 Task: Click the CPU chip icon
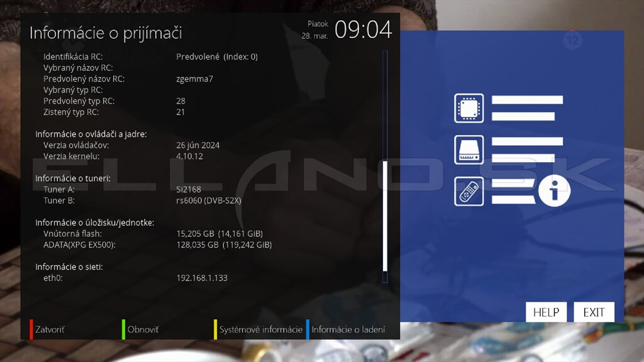(469, 108)
